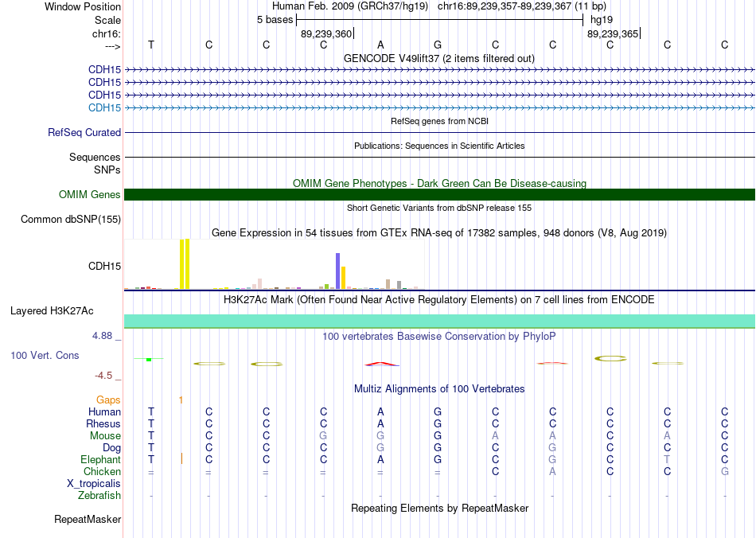
Task: Select the Elephant alignment row label
Action: (101, 459)
